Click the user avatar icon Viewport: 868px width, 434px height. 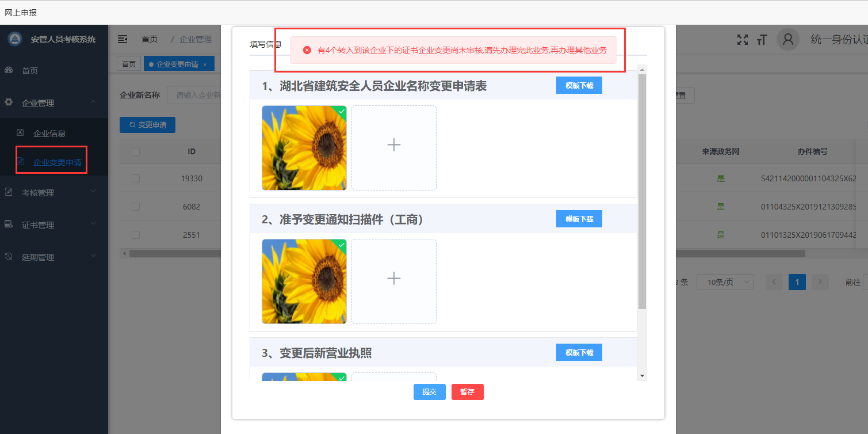[788, 39]
